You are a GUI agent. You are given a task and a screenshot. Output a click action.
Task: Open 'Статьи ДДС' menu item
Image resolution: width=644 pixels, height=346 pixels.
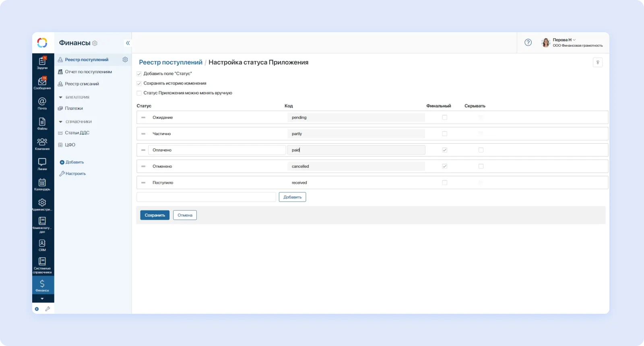pyautogui.click(x=77, y=133)
